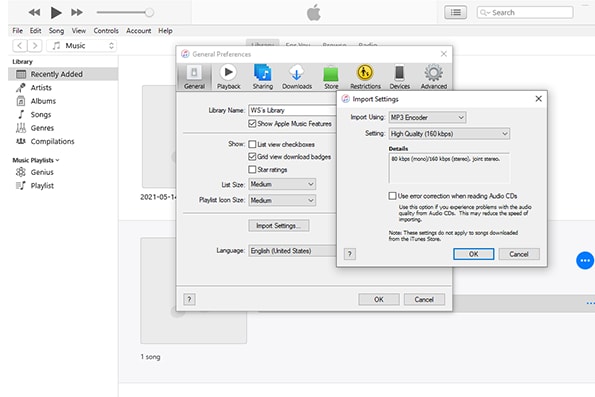
Task: Click OK in the Import Settings dialog
Action: pyautogui.click(x=474, y=254)
